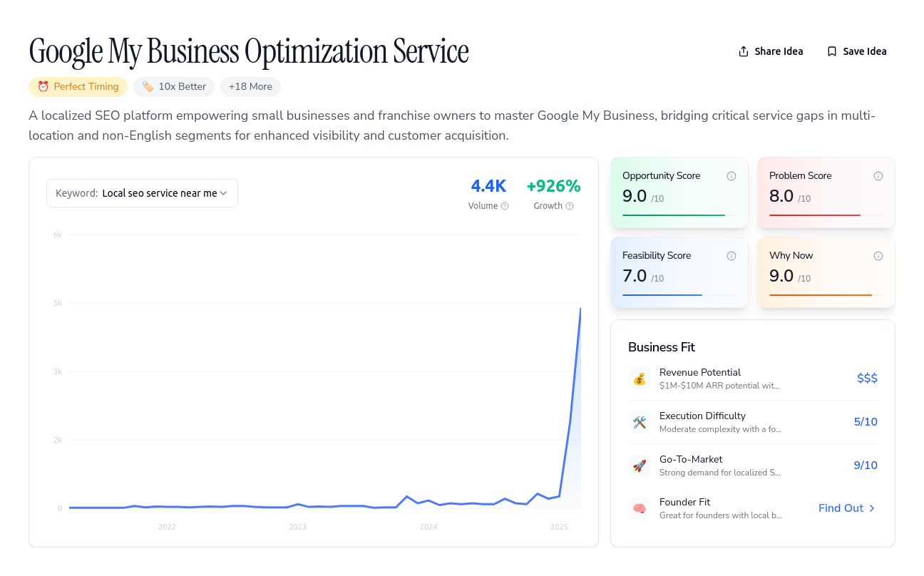The width and height of the screenshot is (924, 576).
Task: Open the Feasibility Score card
Action: 679,273
